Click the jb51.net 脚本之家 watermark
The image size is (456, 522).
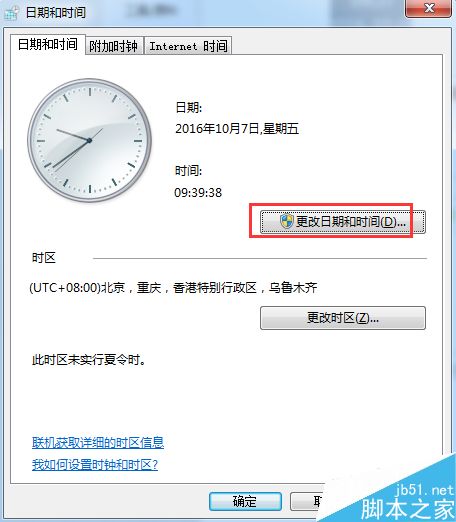pos(407,501)
